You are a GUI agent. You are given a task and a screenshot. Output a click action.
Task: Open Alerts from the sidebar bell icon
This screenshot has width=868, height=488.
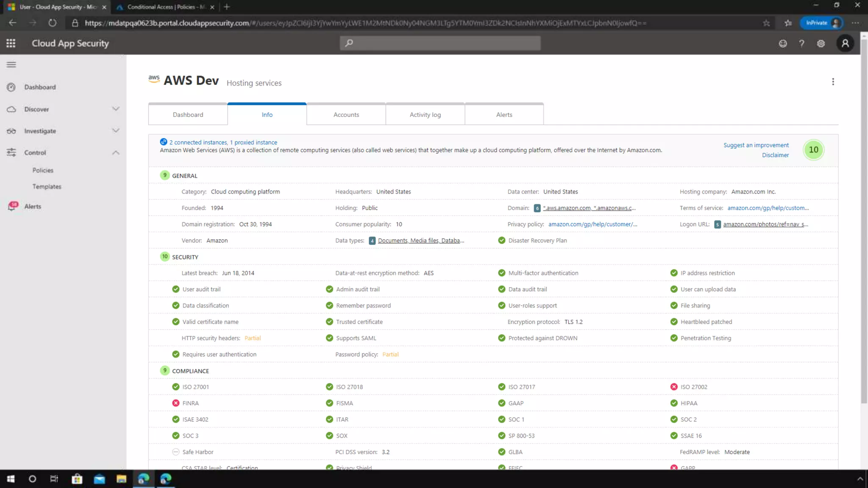pyautogui.click(x=13, y=206)
